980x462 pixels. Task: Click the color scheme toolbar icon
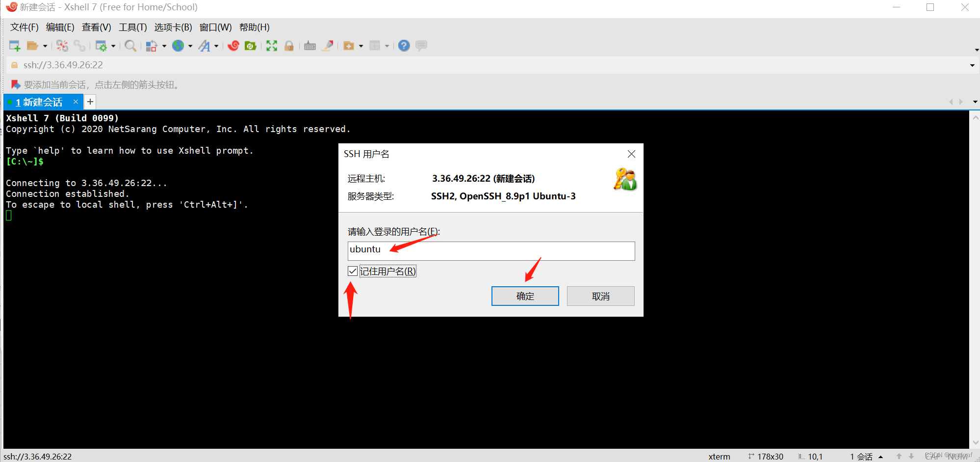(x=152, y=46)
